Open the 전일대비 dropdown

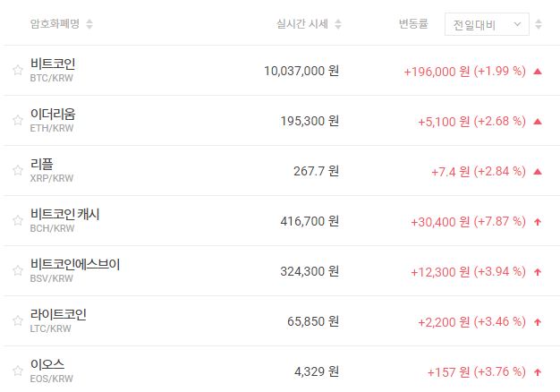click(x=486, y=24)
